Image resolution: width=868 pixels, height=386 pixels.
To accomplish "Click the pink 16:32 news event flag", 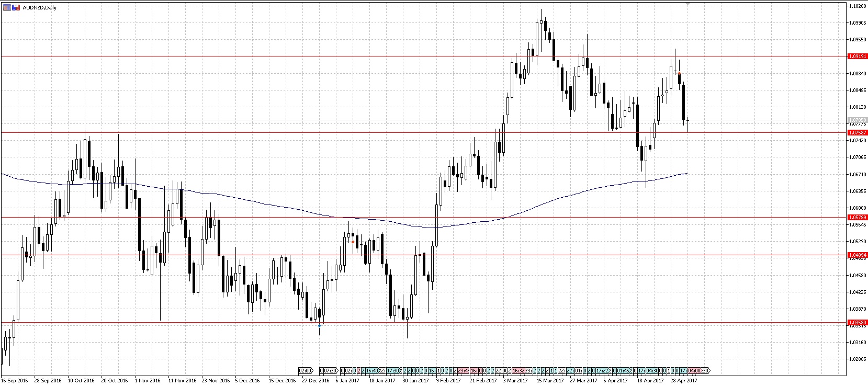I will (x=518, y=371).
